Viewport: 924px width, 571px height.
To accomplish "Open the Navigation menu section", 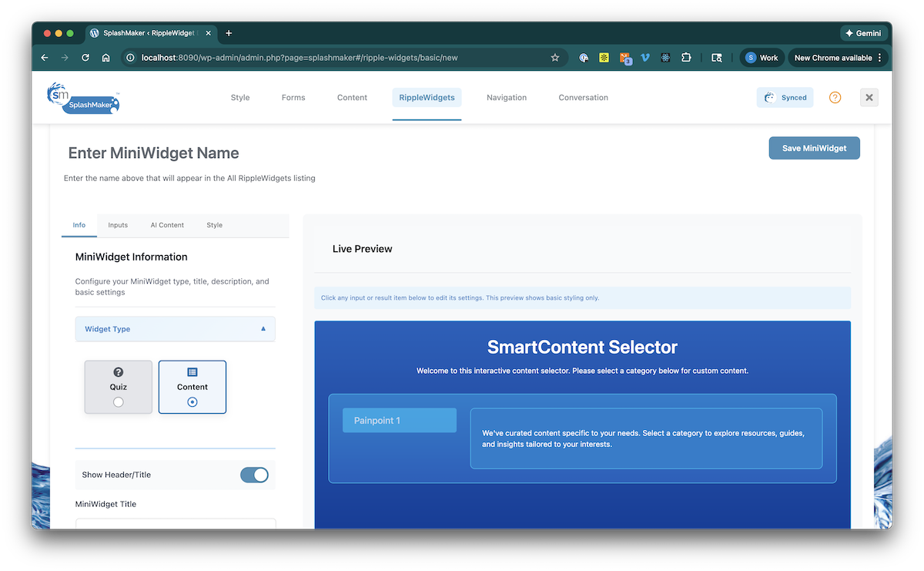I will pyautogui.click(x=507, y=98).
